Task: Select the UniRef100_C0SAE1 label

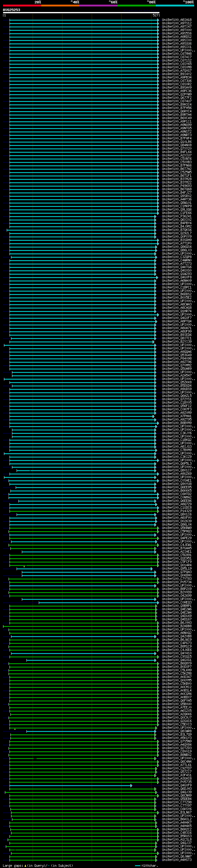Action: 177,481
